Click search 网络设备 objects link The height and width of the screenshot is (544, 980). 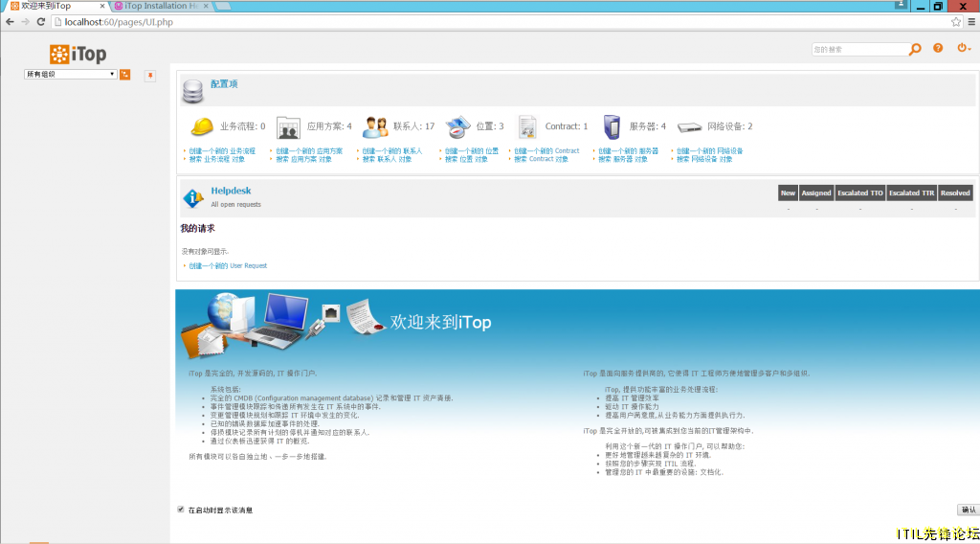[x=704, y=159]
